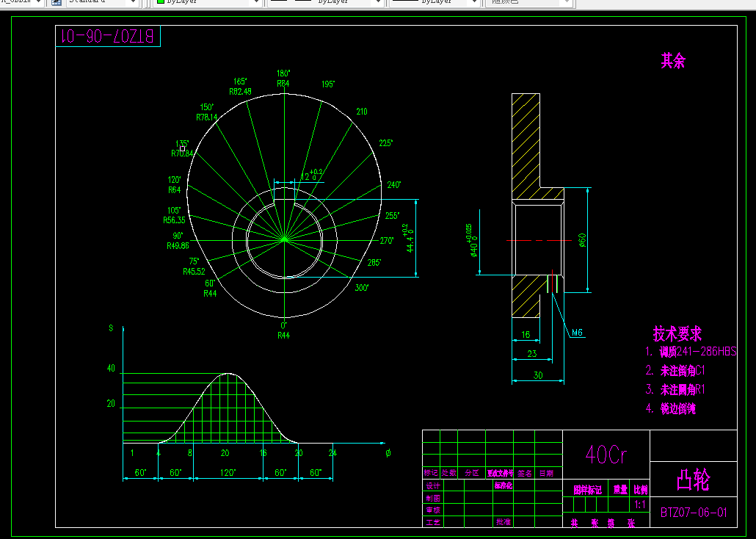The image size is (756, 539).
Task: Click the 分区 cell in title block
Action: tap(472, 474)
